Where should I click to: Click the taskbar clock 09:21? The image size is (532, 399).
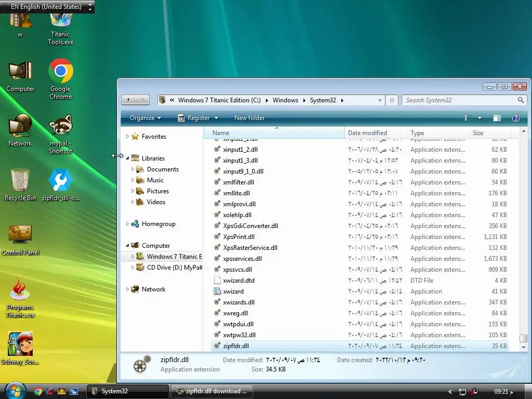503,392
